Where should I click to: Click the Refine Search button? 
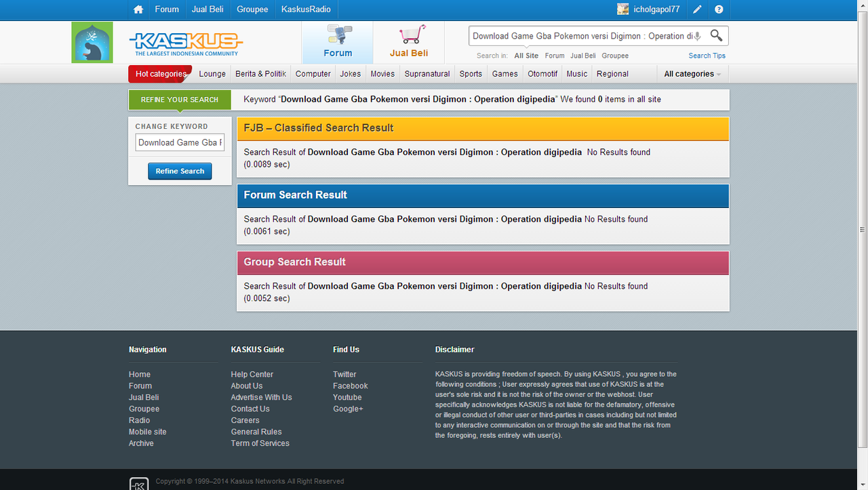(x=180, y=171)
